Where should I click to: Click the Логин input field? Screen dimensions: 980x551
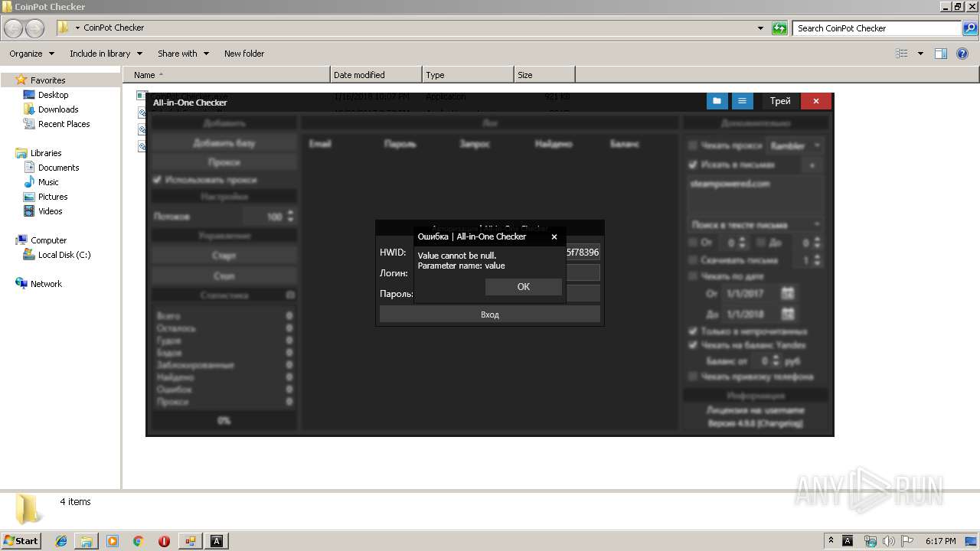(x=583, y=272)
